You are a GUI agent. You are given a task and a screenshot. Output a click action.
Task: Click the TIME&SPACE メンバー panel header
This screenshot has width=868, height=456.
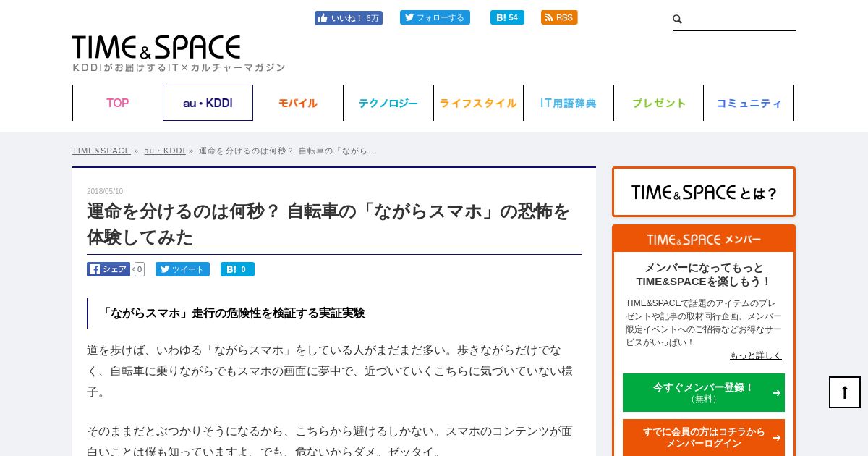(704, 239)
